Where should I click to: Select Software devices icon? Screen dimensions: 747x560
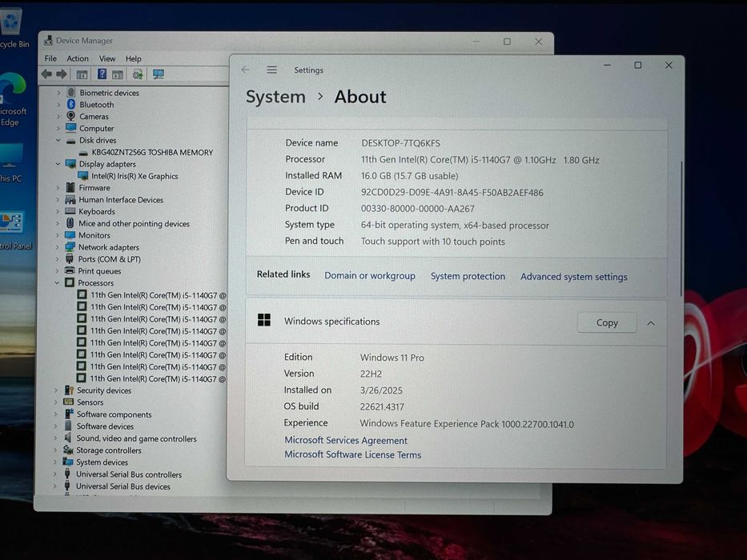(x=69, y=426)
